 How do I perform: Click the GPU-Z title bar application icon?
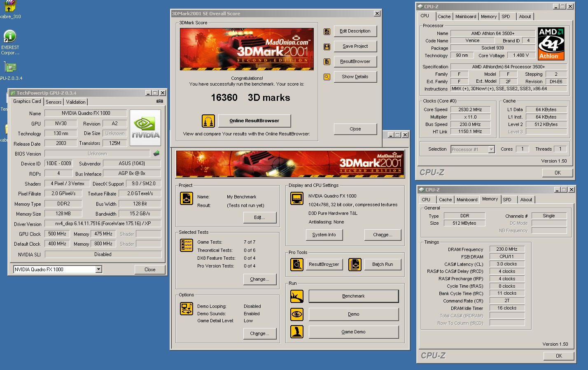point(13,93)
